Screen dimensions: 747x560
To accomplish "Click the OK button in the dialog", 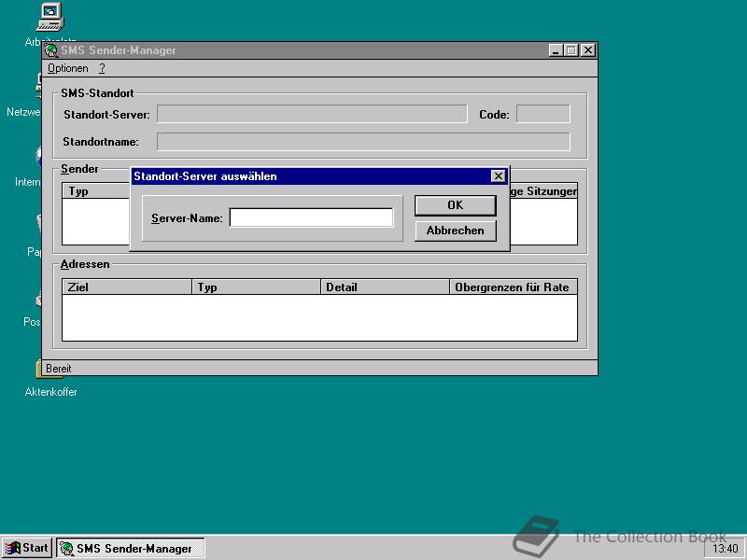I will pos(455,205).
